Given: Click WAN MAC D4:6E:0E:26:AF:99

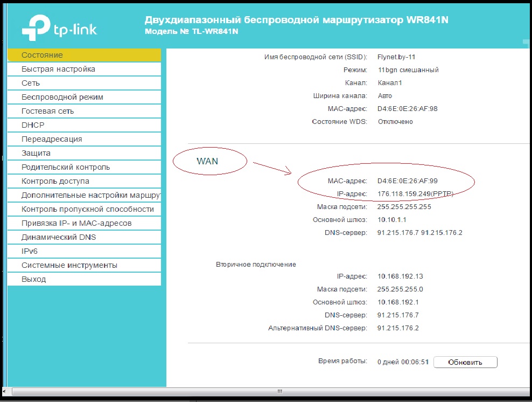Looking at the screenshot, I should coord(408,181).
